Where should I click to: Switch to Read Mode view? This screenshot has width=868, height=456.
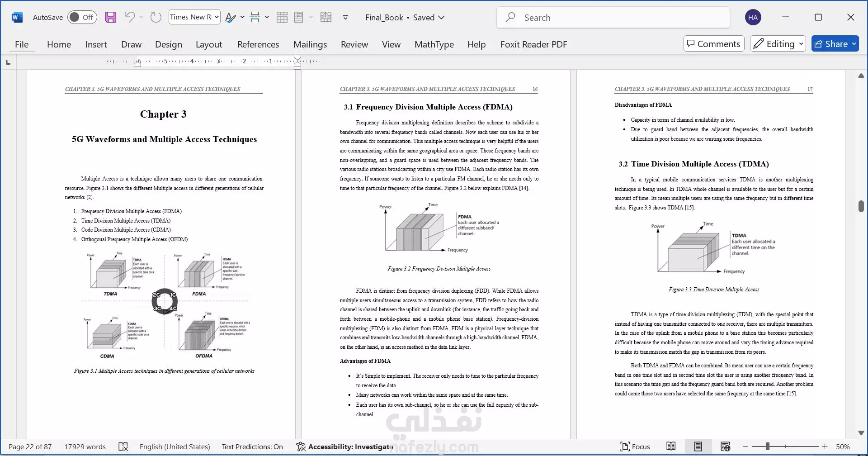pyautogui.click(x=671, y=446)
